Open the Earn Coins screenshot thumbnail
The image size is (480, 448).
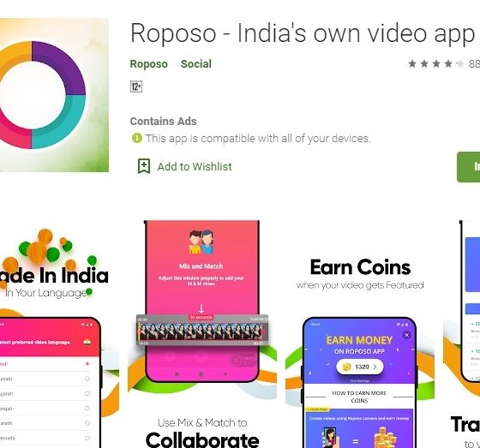pos(360,334)
